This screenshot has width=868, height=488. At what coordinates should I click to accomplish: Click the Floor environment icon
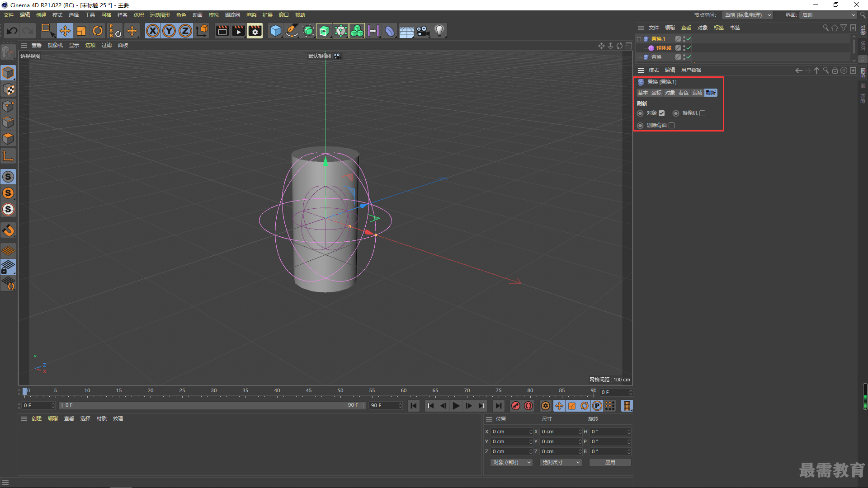(406, 31)
